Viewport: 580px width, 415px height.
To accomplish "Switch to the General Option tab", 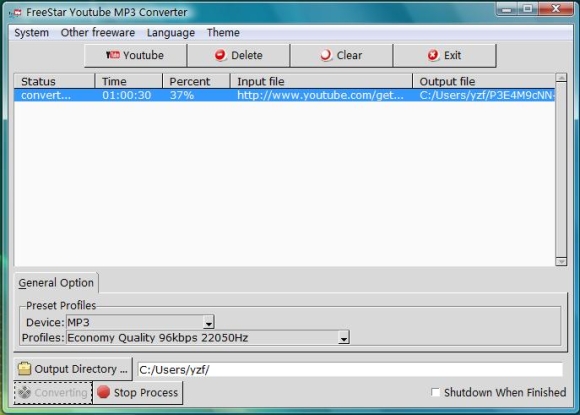I will [56, 283].
